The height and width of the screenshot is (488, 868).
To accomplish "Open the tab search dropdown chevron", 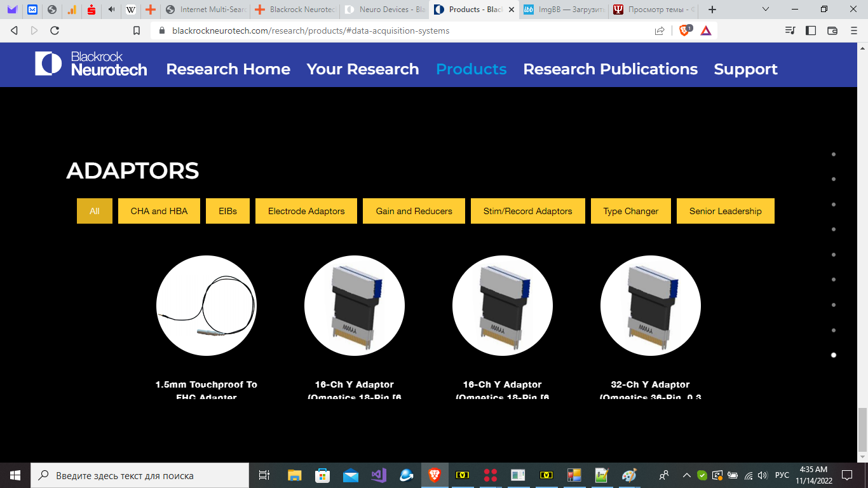I will coord(766,10).
